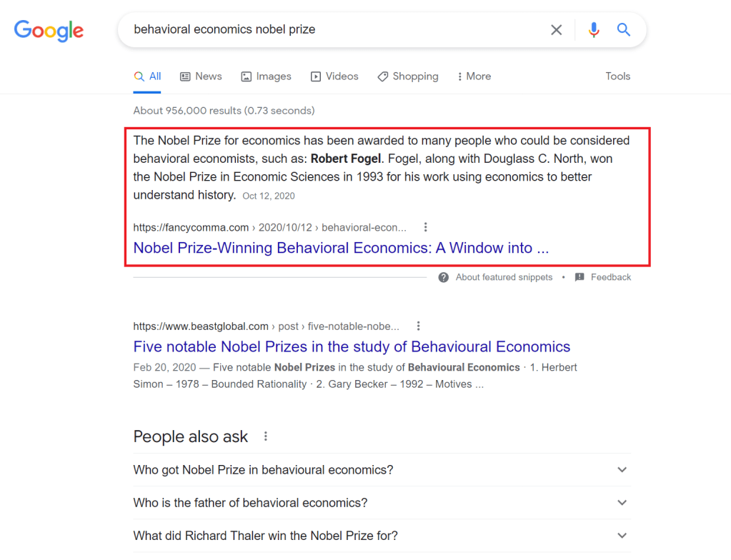Click the Google logo

tap(48, 31)
